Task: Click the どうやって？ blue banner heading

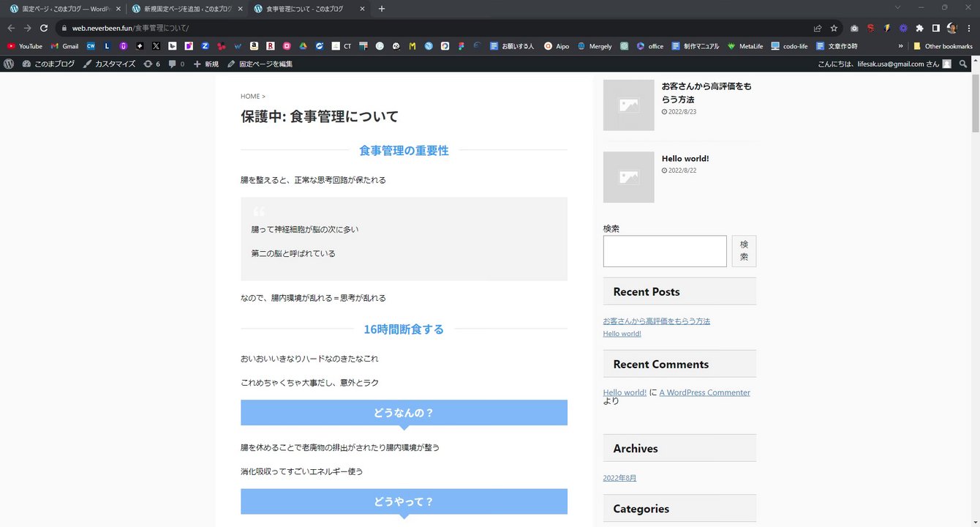Action: pos(404,501)
